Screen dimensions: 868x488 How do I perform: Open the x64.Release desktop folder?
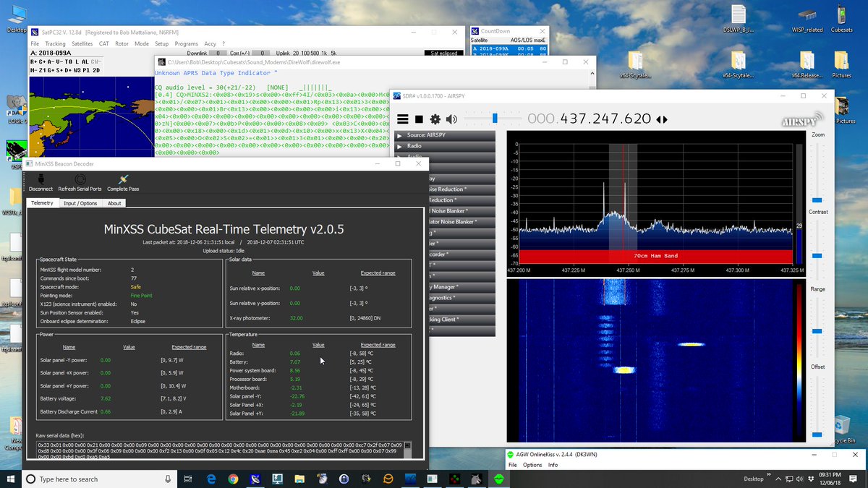tap(807, 64)
